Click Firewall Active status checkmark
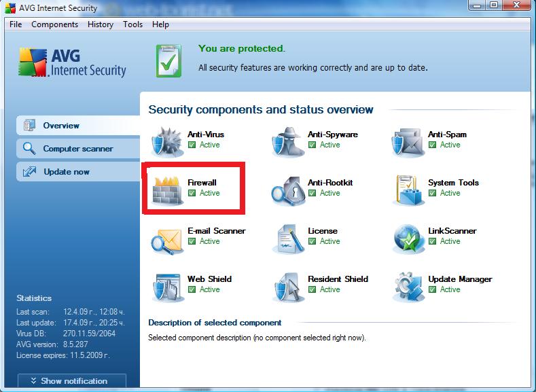Image resolution: width=536 pixels, height=392 pixels. tap(192, 193)
